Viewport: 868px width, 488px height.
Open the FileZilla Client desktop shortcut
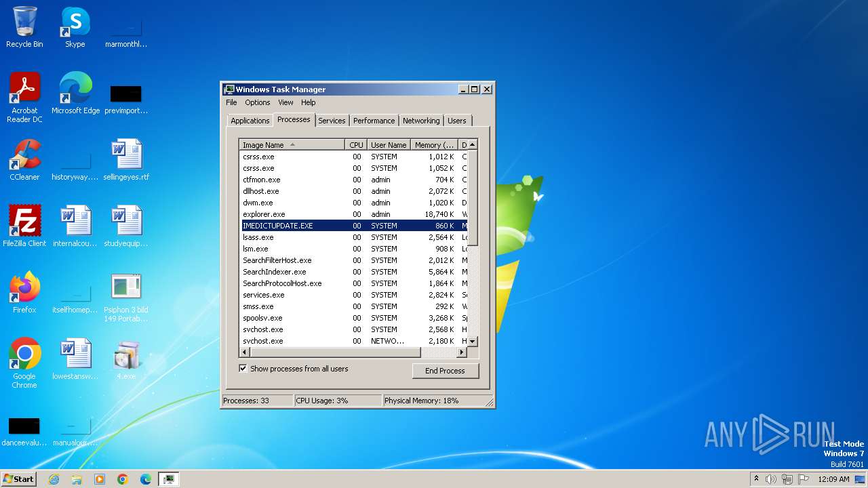tap(24, 226)
